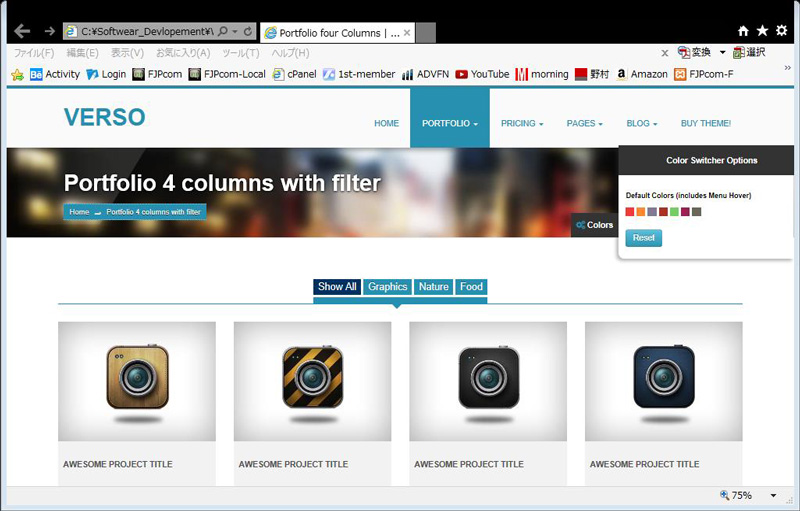Pick the gray-brown color swatch

click(x=696, y=212)
